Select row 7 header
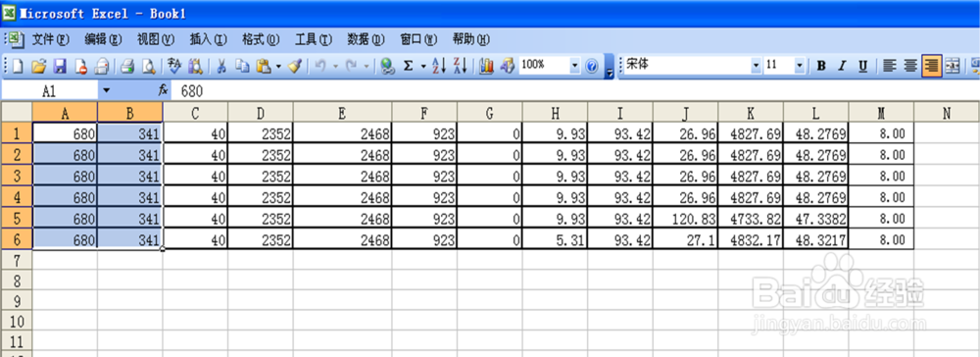The height and width of the screenshot is (357, 980). (x=17, y=260)
